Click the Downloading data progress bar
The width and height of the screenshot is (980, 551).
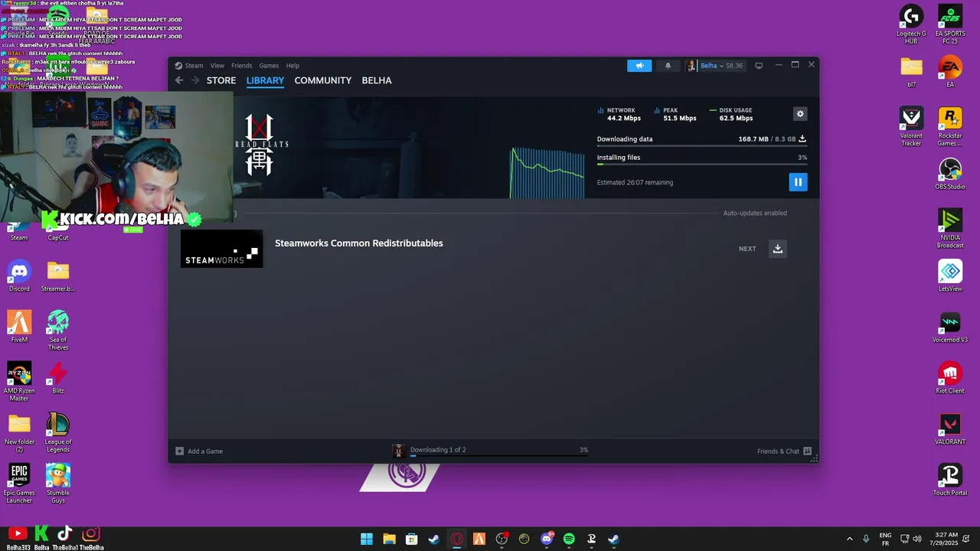click(702, 145)
